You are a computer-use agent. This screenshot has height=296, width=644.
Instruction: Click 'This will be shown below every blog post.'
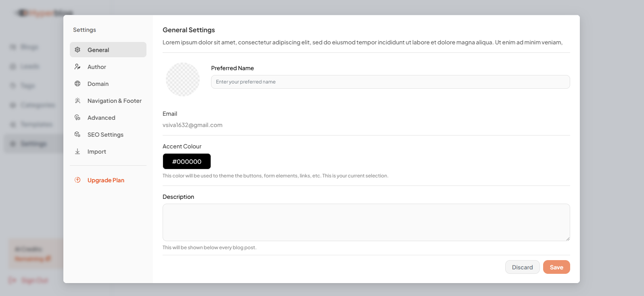209,248
